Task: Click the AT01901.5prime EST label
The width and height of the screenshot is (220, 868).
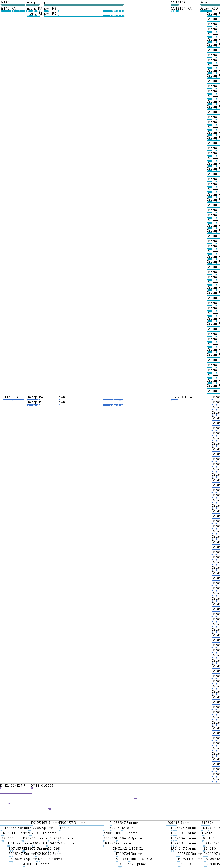Action: [x=36, y=864]
